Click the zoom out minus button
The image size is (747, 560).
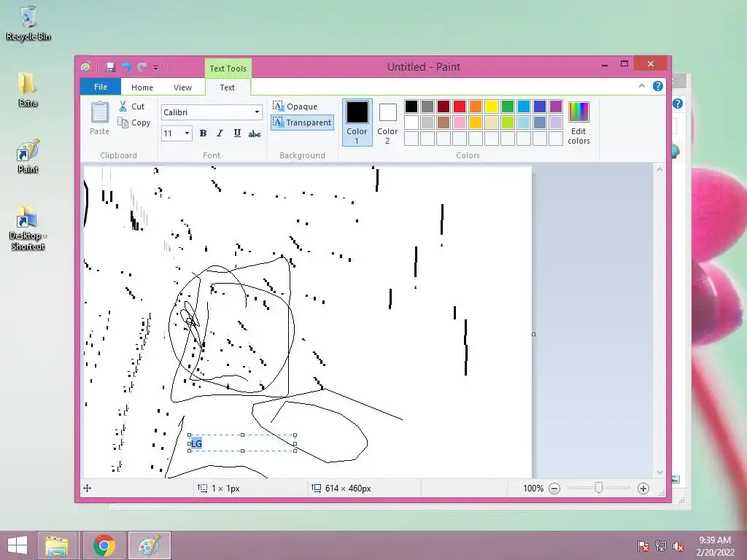tap(554, 488)
